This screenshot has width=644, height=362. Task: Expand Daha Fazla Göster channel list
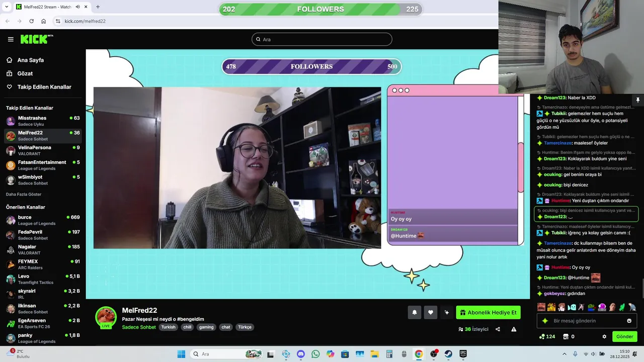pos(24,194)
